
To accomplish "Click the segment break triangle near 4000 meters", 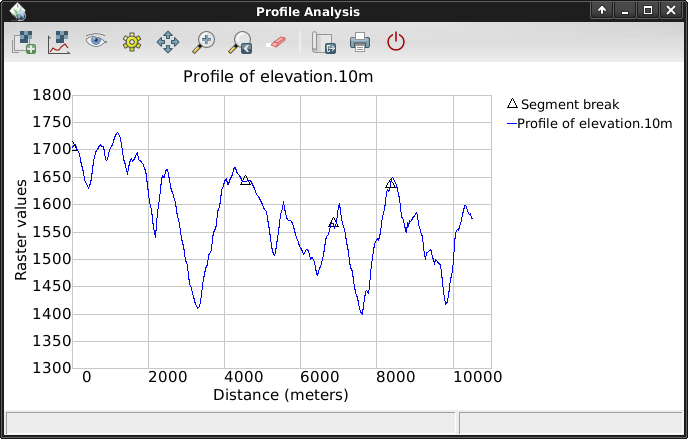I will pos(245,180).
